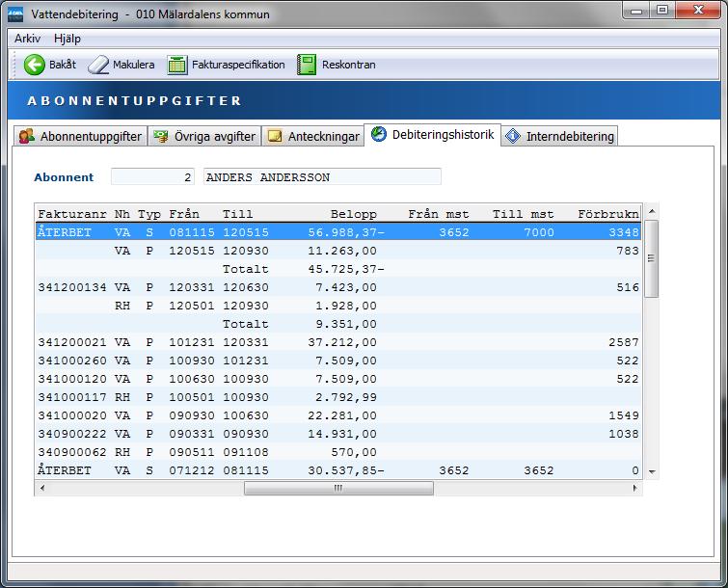This screenshot has width=728, height=588.
Task: Click the horizontal scrollbar thumb
Action: 338,488
